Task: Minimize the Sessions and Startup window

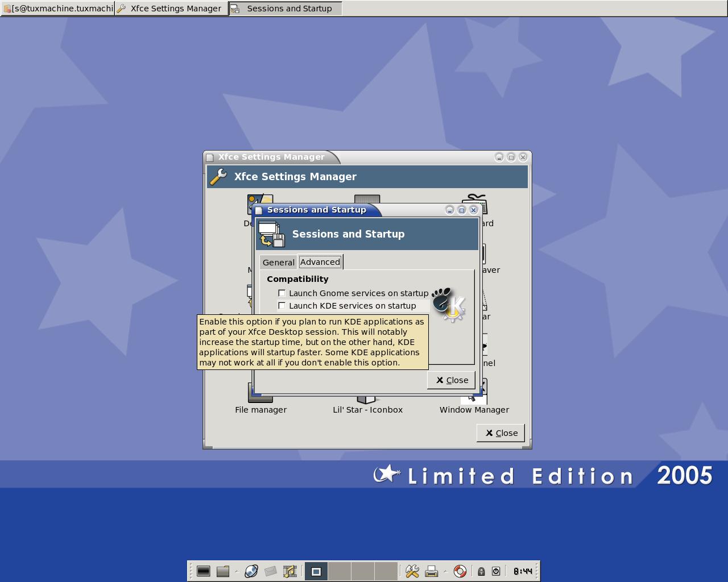Action: tap(449, 210)
